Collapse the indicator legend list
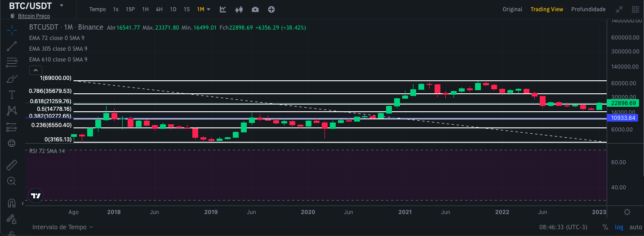Screen dimensions: 644x236 [36, 70]
